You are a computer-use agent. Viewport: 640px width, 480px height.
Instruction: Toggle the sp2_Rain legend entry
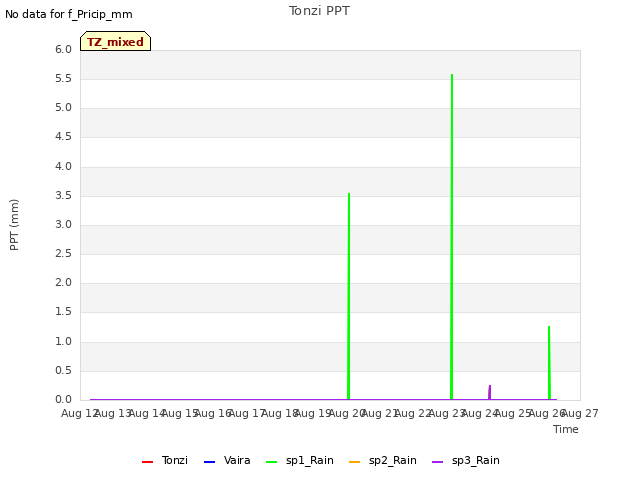click(383, 461)
